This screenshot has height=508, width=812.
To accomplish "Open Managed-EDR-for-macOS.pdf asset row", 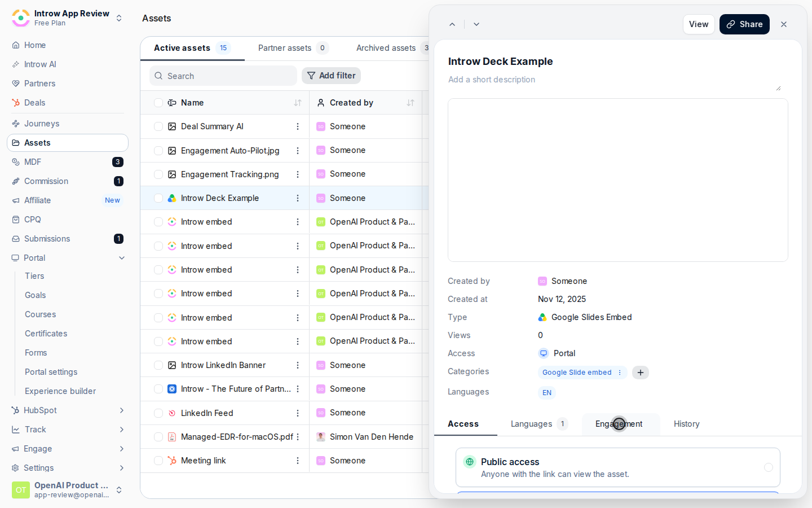I will pyautogui.click(x=237, y=437).
